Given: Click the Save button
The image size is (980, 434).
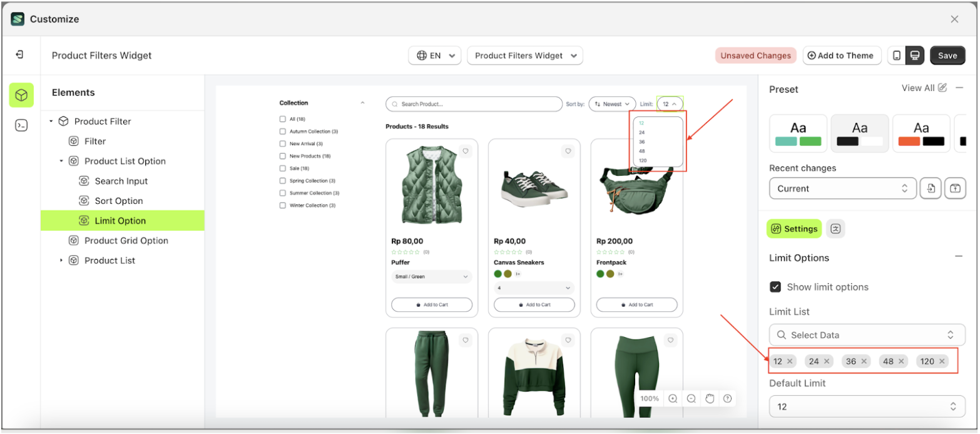Looking at the screenshot, I should point(947,56).
